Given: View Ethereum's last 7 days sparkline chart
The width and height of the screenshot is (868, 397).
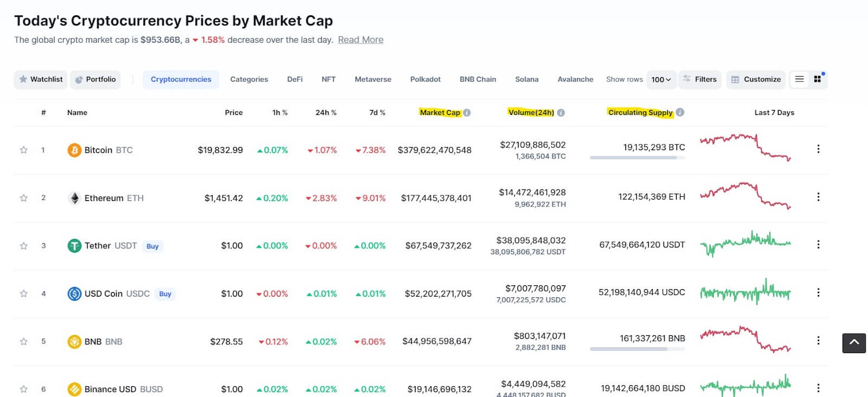Looking at the screenshot, I should [745, 196].
